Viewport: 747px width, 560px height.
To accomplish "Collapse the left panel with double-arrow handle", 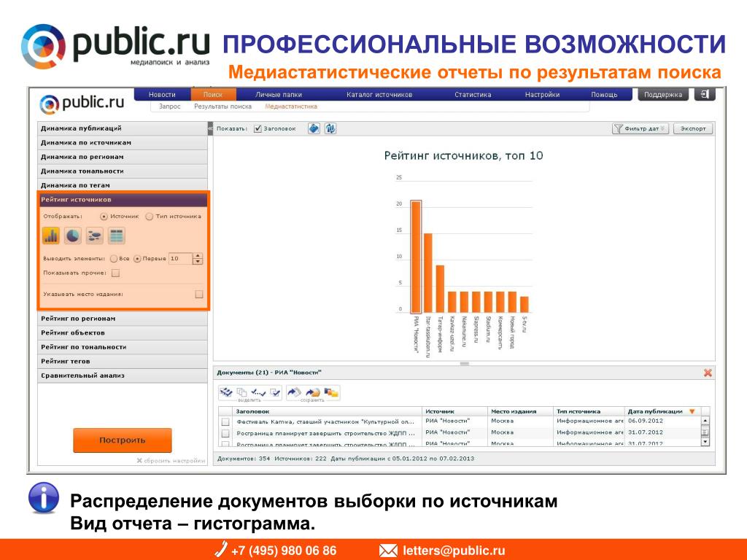I will point(211,128).
